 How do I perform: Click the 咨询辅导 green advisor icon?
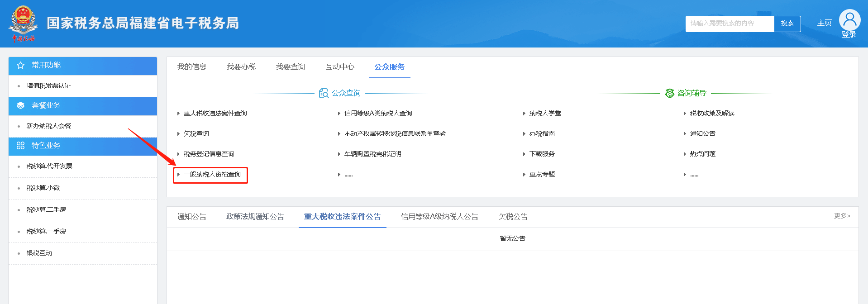669,93
